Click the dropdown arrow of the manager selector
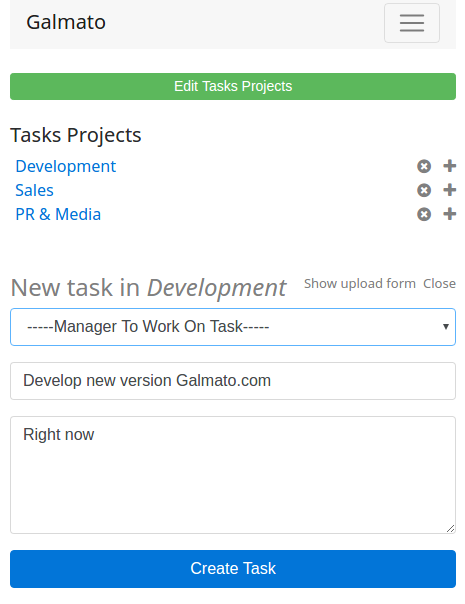 [x=446, y=327]
